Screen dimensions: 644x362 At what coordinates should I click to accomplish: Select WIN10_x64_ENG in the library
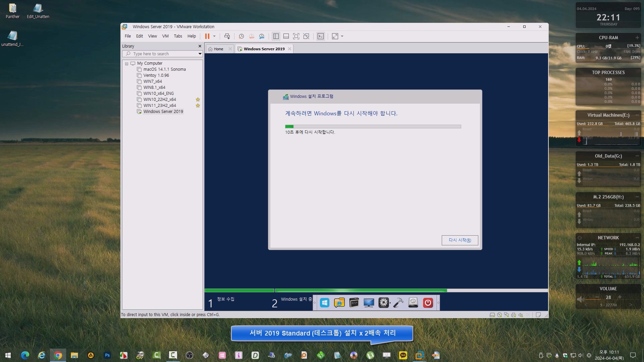[158, 94]
